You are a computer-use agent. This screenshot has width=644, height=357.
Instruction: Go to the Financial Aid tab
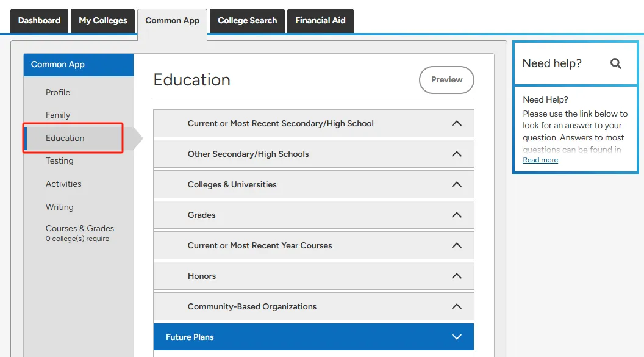pyautogui.click(x=320, y=21)
